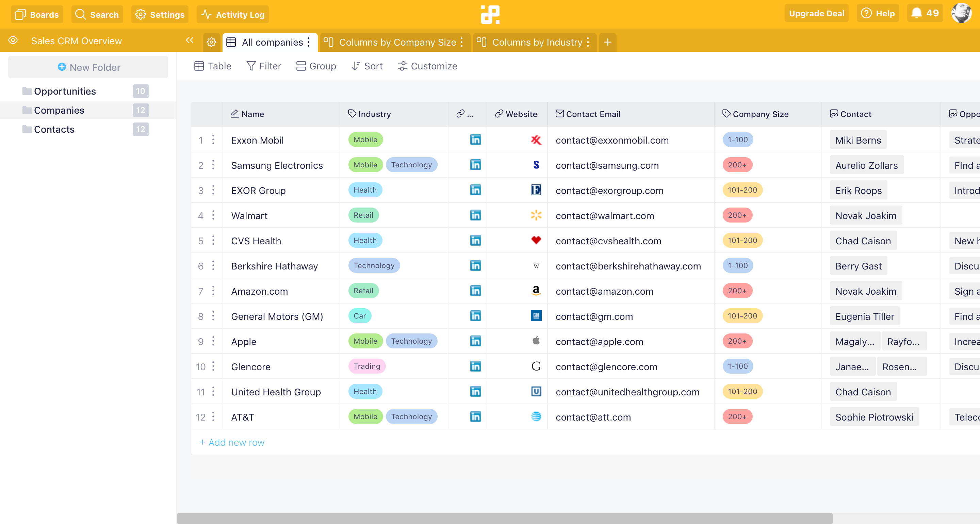Open the Help menu
This screenshot has height=524, width=980.
(878, 14)
